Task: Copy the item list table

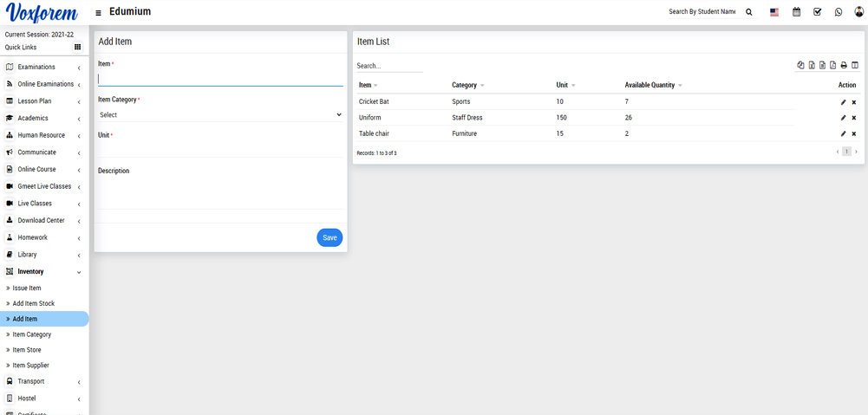Action: click(801, 65)
